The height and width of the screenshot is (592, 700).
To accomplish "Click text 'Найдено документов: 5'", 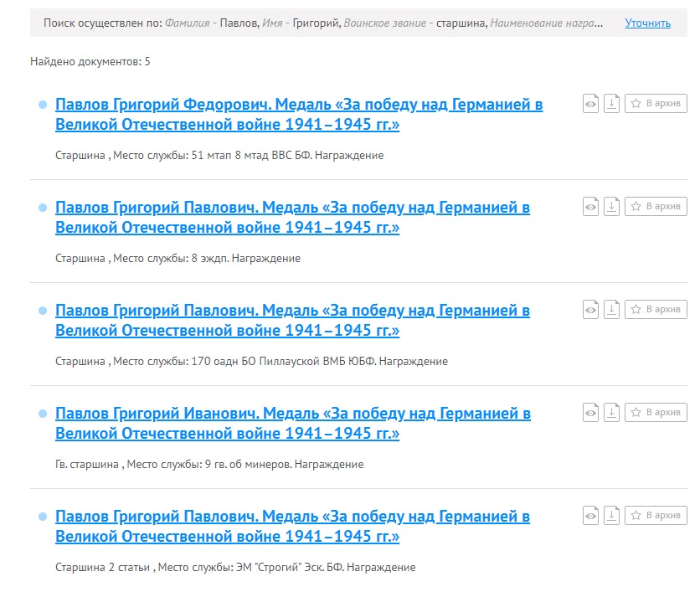I will click(x=90, y=62).
